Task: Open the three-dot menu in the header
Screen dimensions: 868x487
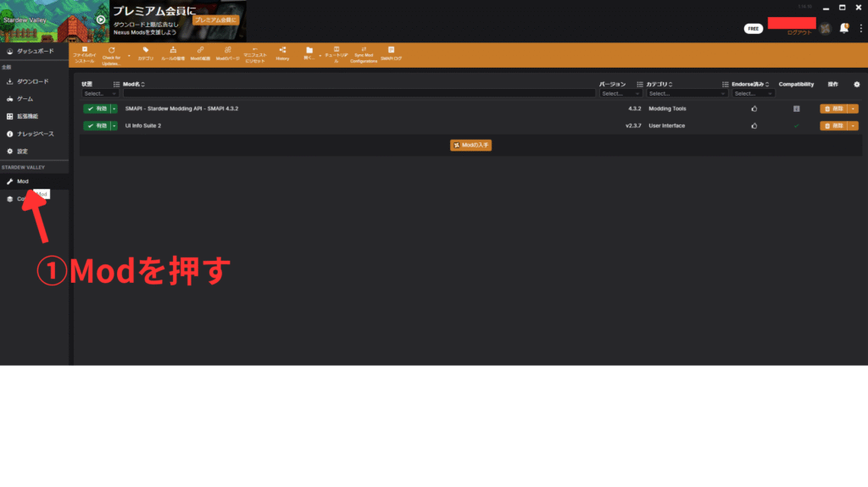Action: pos(861,28)
